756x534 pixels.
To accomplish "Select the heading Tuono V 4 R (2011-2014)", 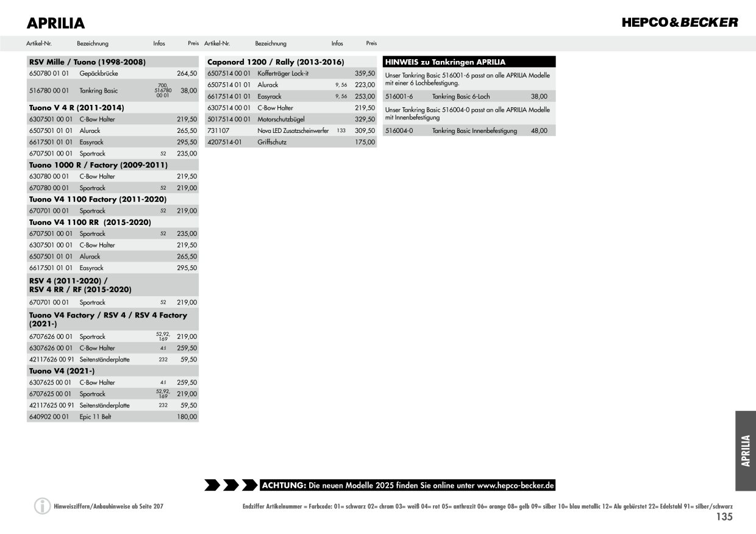I will (76, 107).
